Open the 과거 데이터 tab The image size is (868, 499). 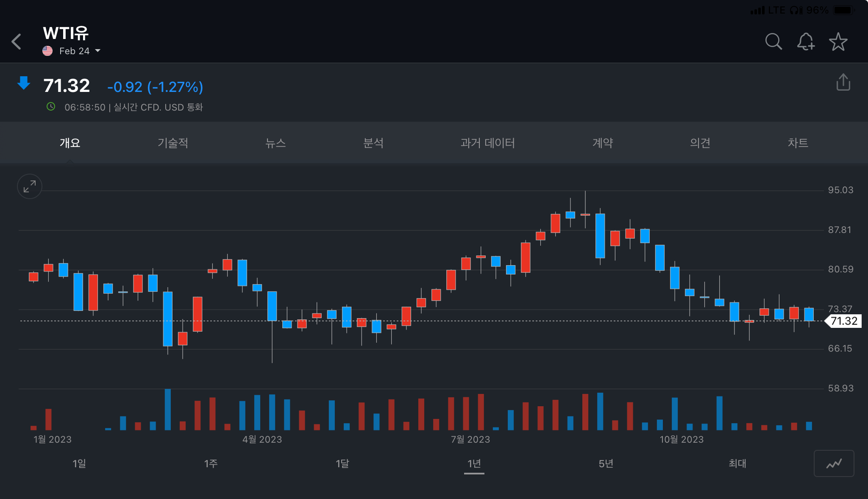[x=488, y=143]
